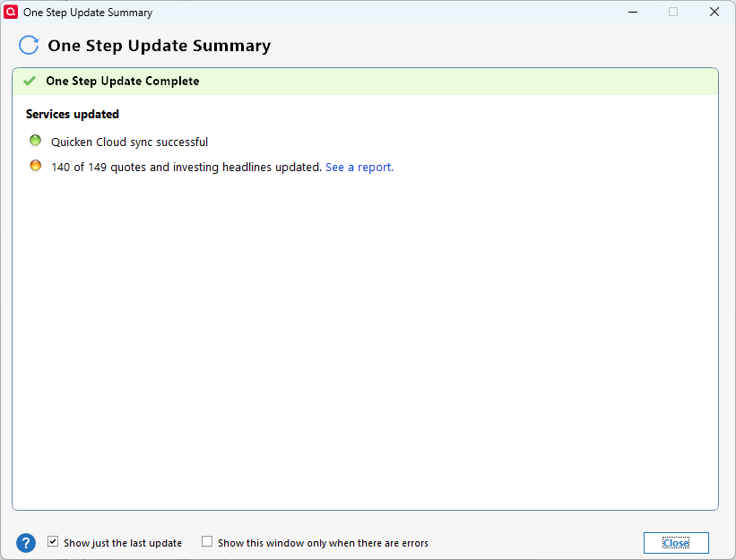Click the Services updated heading
Viewport: 736px width, 560px height.
click(73, 114)
